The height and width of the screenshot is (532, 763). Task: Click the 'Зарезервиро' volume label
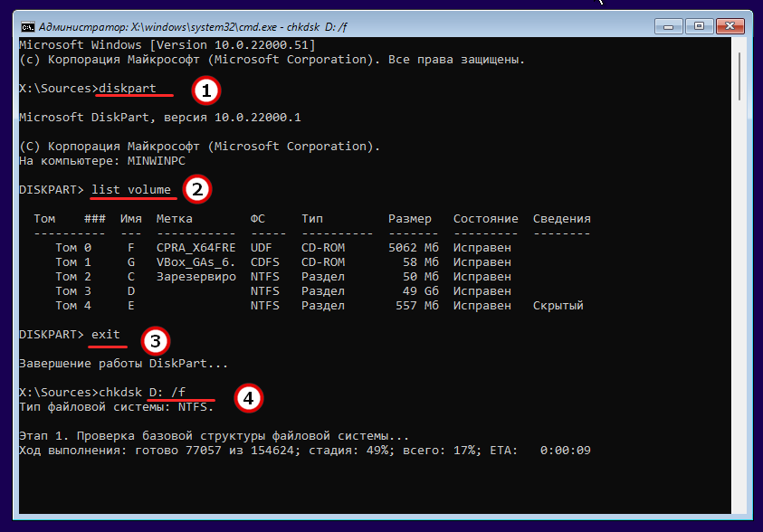coord(196,277)
